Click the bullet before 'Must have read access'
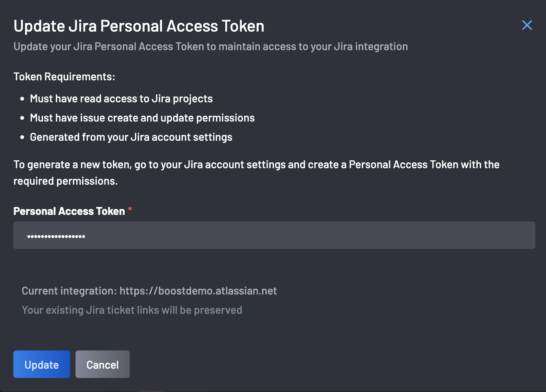This screenshot has height=392, width=546. tap(22, 99)
